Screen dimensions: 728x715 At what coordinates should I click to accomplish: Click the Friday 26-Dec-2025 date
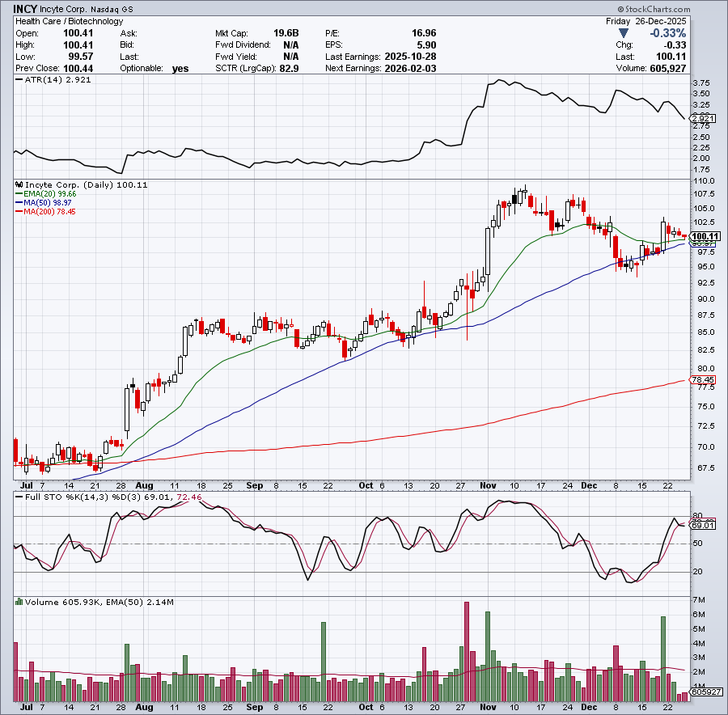pos(645,21)
